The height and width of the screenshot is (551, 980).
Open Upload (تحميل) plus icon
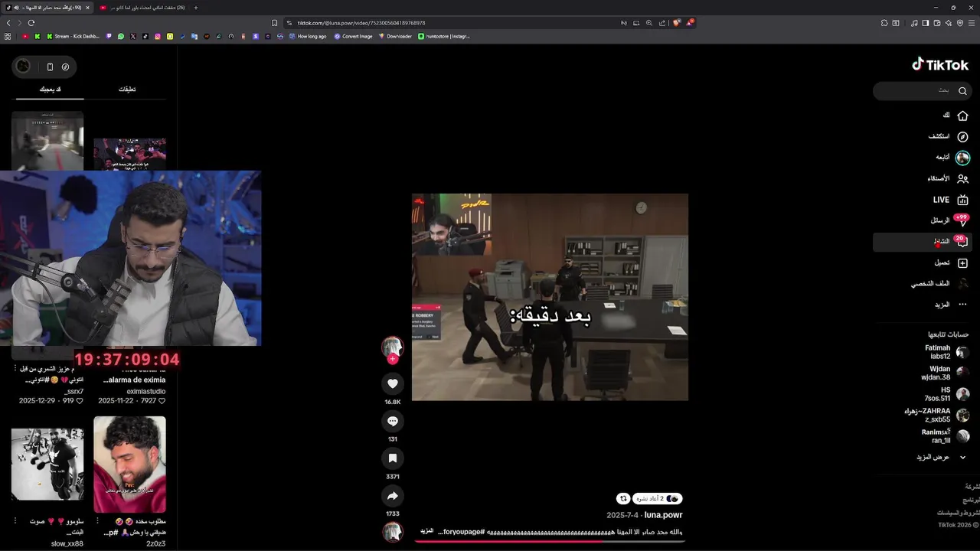[x=962, y=262]
